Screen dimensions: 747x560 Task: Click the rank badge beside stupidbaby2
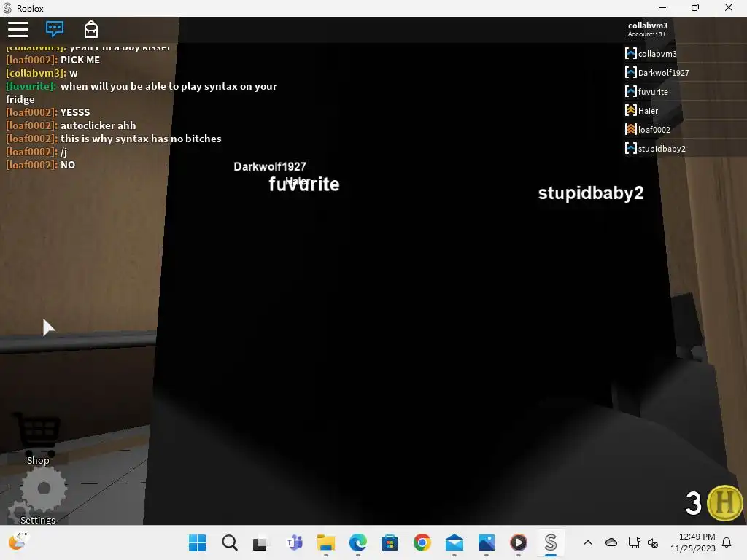pyautogui.click(x=630, y=148)
